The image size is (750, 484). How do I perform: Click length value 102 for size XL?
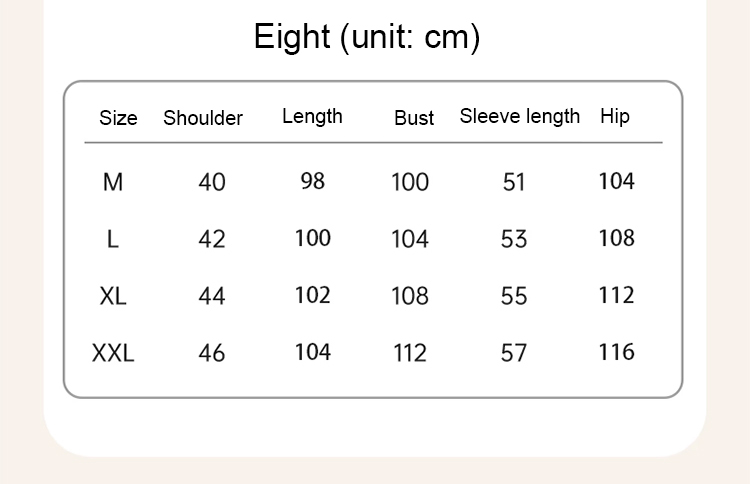313,295
